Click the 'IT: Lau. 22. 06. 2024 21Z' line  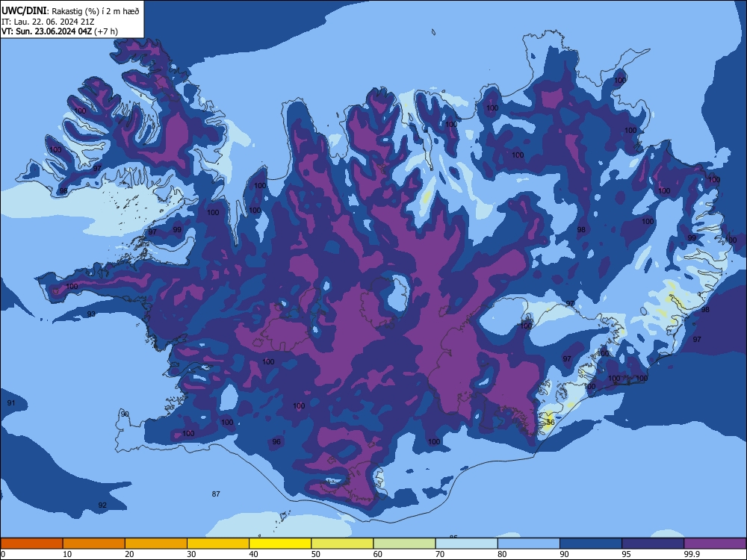click(x=48, y=22)
